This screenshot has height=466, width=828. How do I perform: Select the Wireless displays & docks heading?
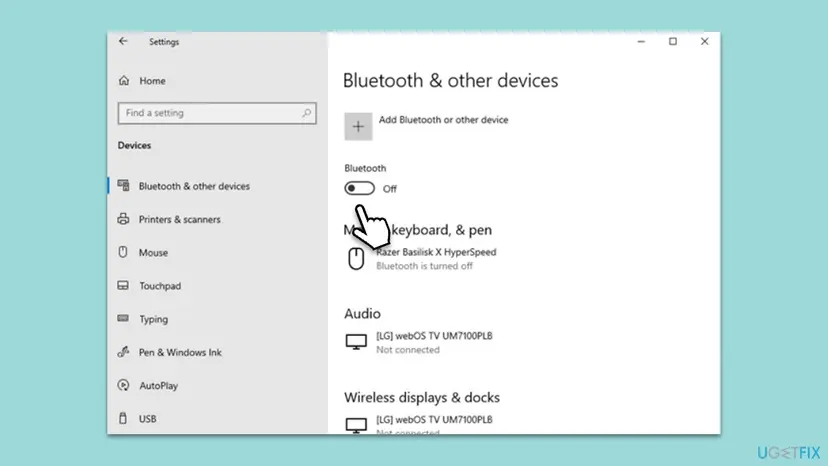(x=422, y=397)
